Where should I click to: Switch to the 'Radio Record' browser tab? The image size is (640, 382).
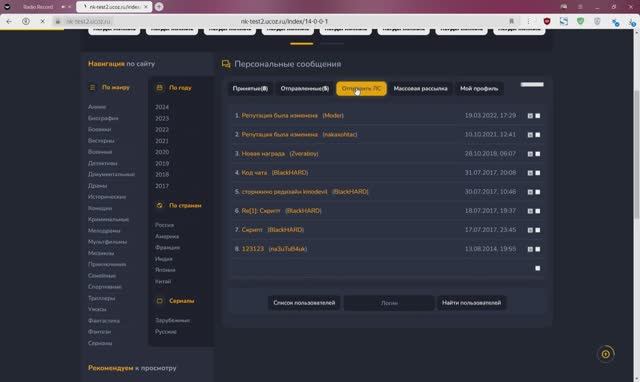38,7
